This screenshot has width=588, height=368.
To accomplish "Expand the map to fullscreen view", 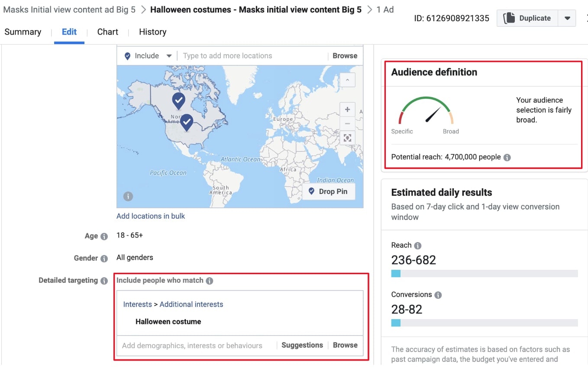I will pyautogui.click(x=348, y=138).
